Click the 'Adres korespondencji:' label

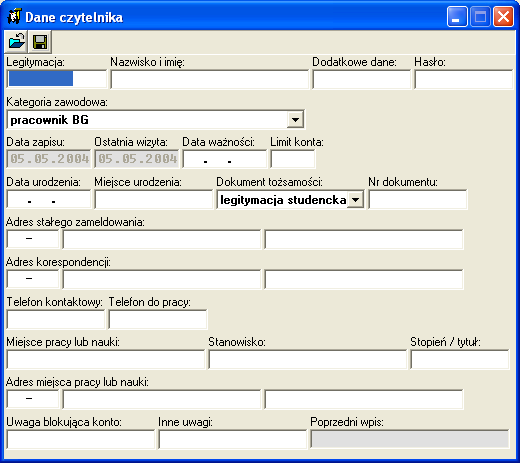[58, 262]
